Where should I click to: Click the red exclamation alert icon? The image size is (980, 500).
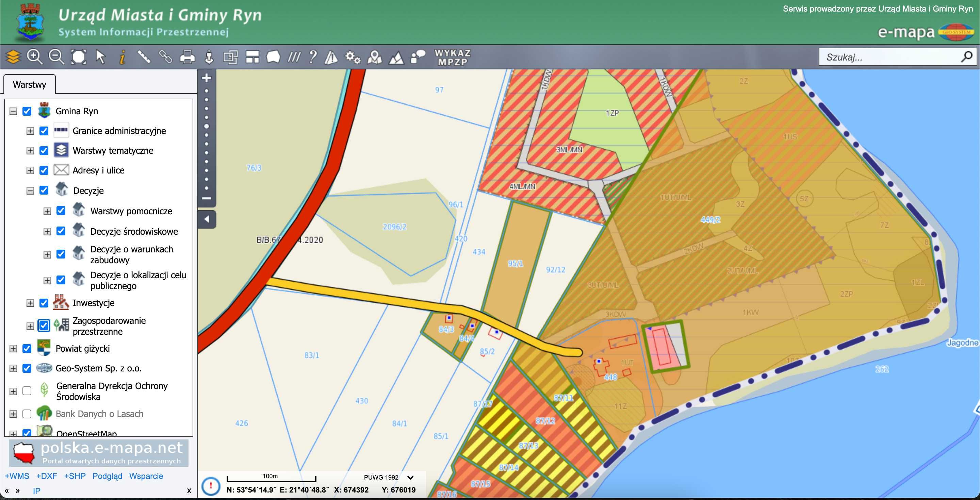210,486
